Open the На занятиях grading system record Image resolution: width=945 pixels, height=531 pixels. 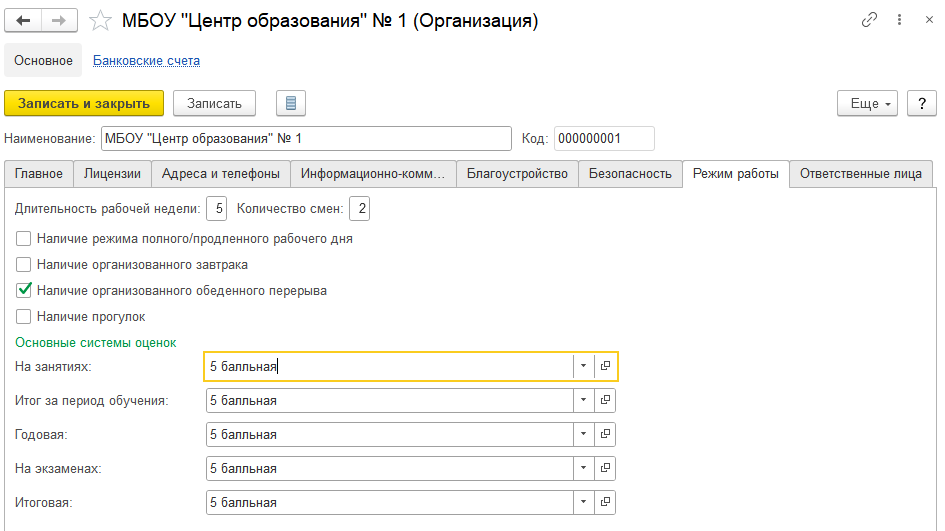(606, 367)
